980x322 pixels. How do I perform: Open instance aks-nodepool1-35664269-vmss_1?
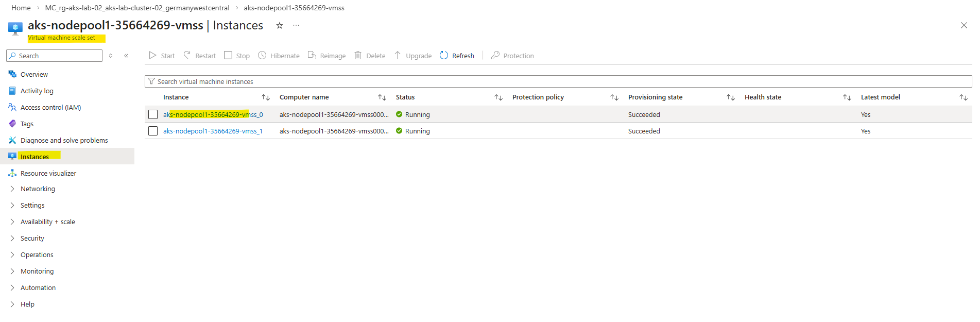coord(213,131)
